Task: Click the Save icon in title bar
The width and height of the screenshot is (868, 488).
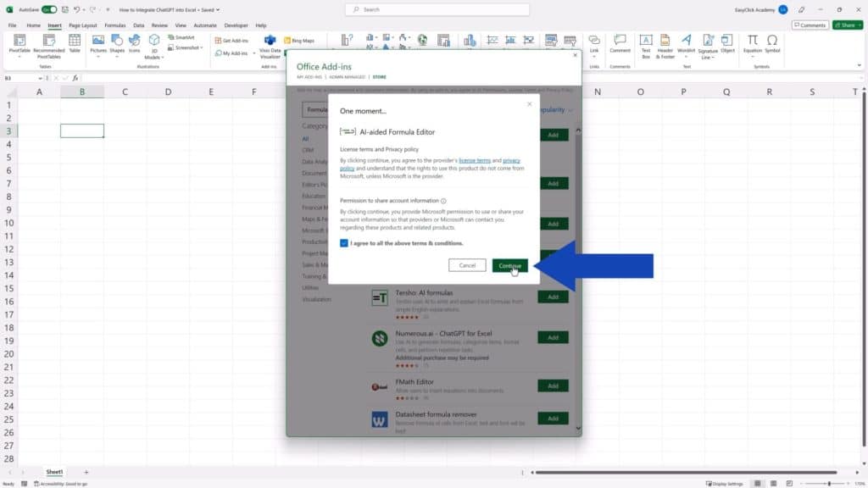Action: coord(65,9)
